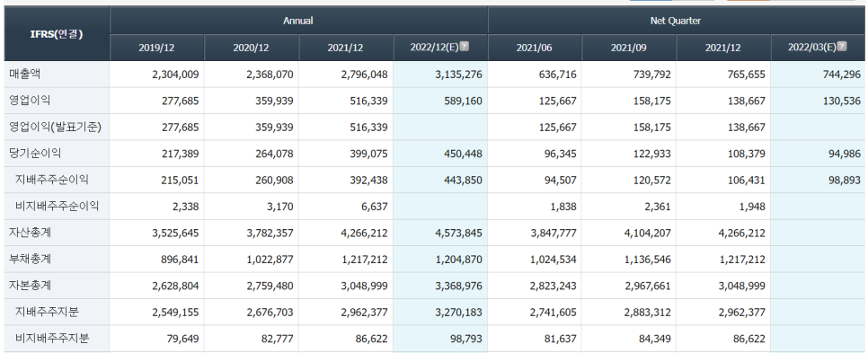Click the 217,389 net income value
Screen dimensions: 868x353
180,154
